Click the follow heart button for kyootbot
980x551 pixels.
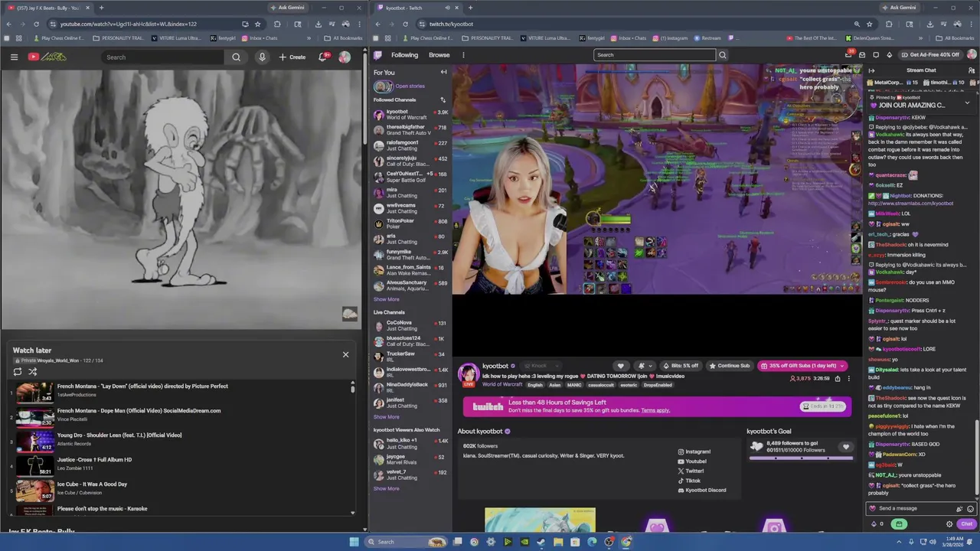[x=621, y=366]
